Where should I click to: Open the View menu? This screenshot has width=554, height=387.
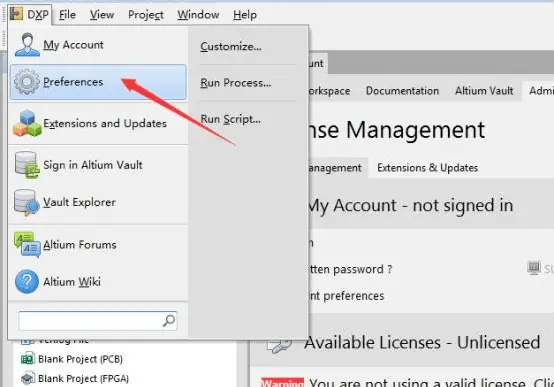pyautogui.click(x=102, y=15)
